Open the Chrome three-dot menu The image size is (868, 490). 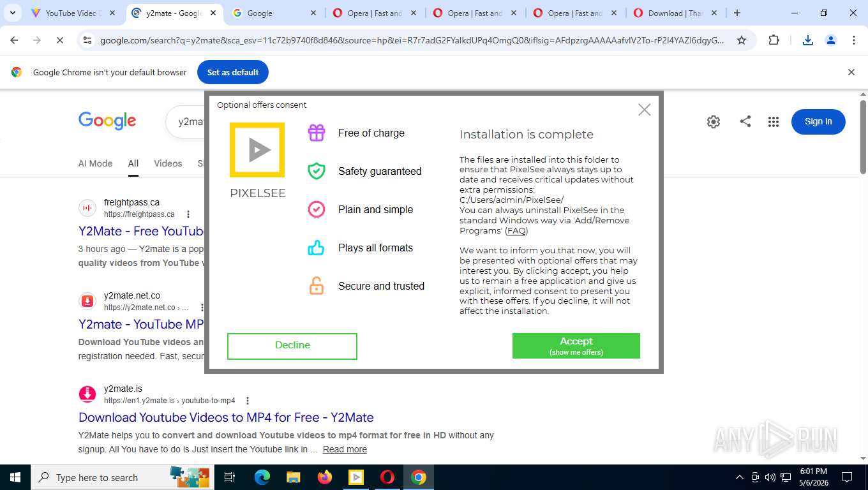(854, 40)
